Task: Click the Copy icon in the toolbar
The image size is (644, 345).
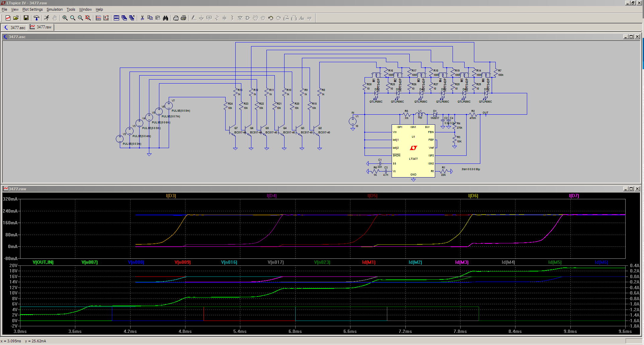Action: (150, 18)
